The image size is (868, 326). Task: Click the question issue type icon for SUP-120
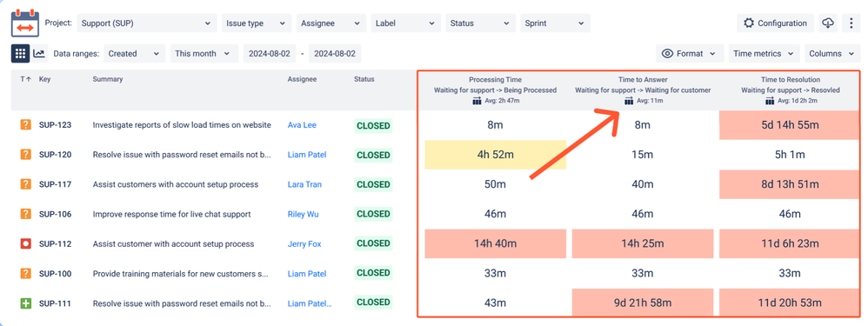coord(25,155)
